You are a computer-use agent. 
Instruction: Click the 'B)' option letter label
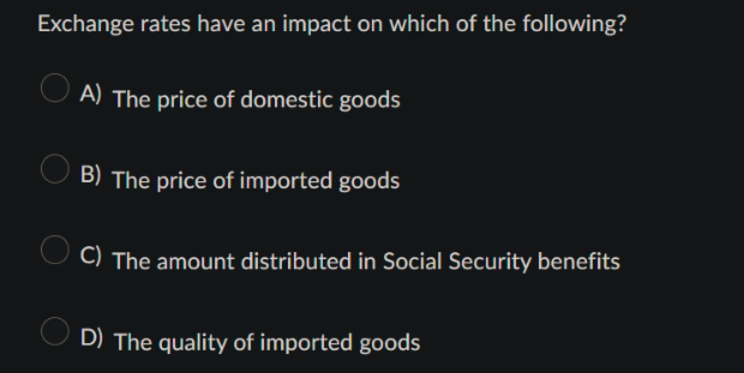91,174
